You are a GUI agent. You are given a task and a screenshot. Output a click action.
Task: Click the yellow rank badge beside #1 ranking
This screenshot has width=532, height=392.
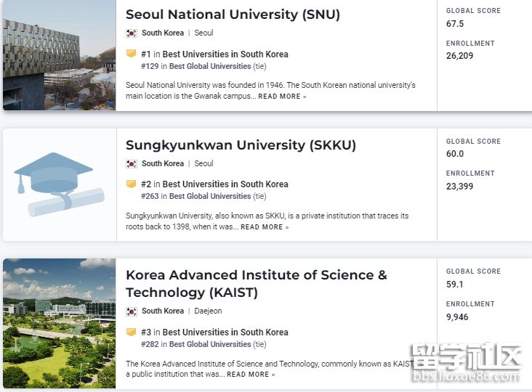131,54
